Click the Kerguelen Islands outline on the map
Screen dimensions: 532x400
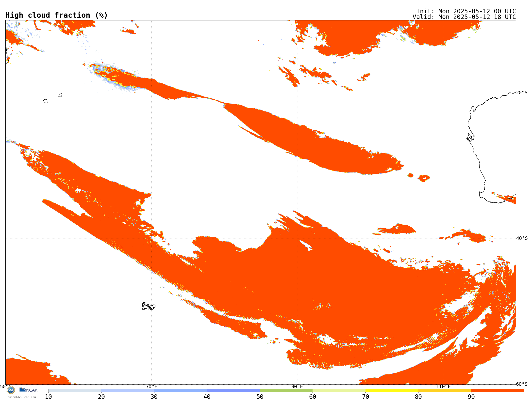(x=149, y=306)
